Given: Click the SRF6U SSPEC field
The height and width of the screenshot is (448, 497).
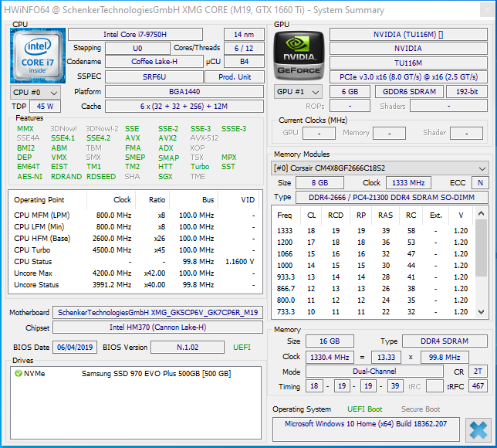Looking at the screenshot, I should (154, 76).
